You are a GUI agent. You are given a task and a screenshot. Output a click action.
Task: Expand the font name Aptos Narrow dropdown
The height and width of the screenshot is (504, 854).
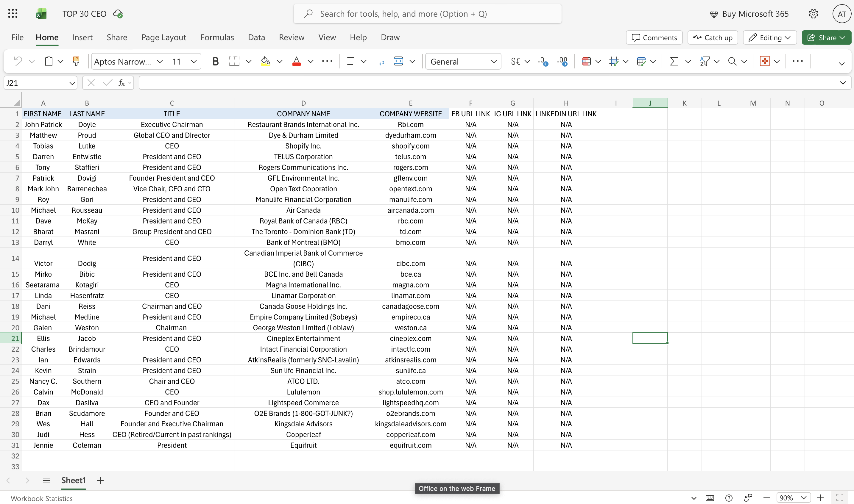159,62
